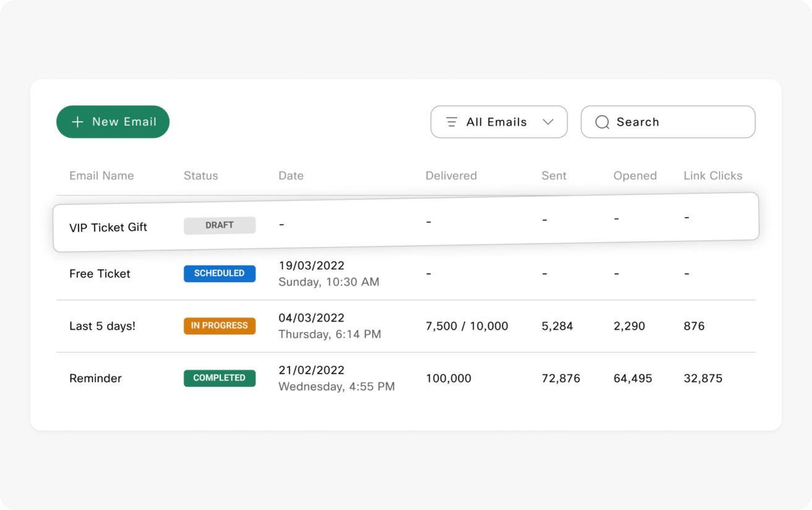
Task: Click the COMPLETED status badge
Action: point(220,378)
